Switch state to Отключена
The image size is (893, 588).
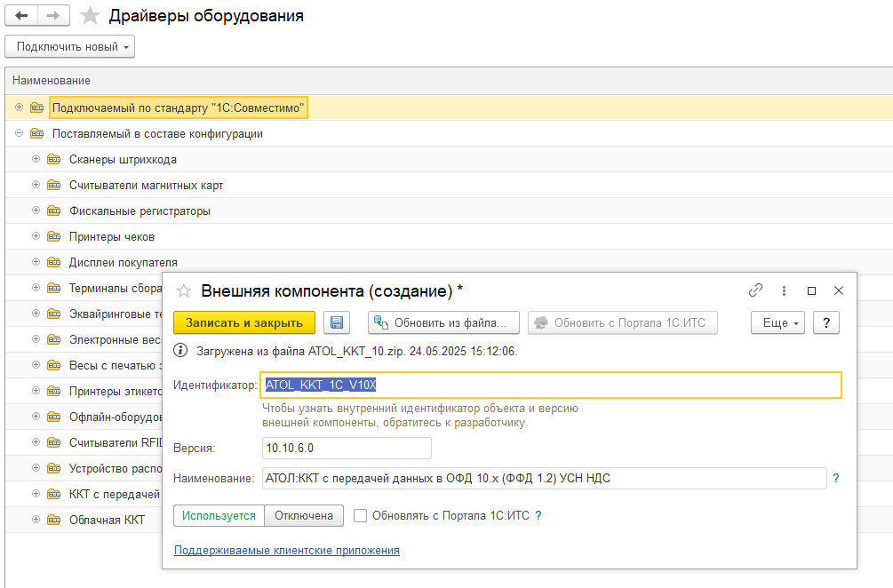[x=303, y=515]
